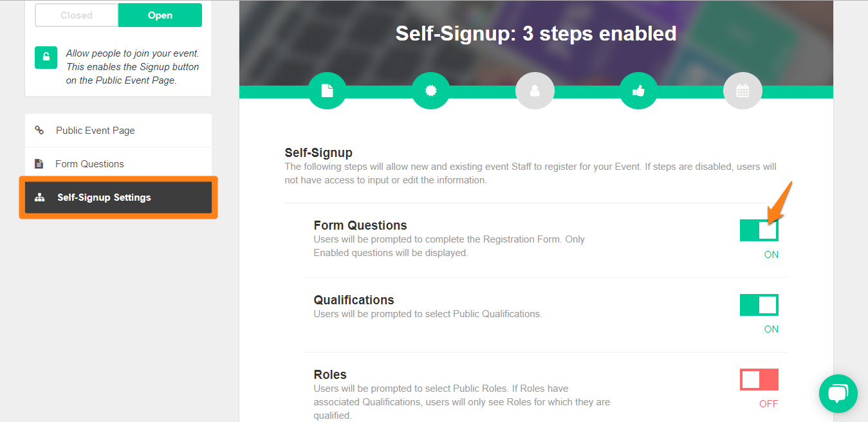The image size is (868, 422).
Task: Click the grey calendar step icon
Action: tap(743, 91)
